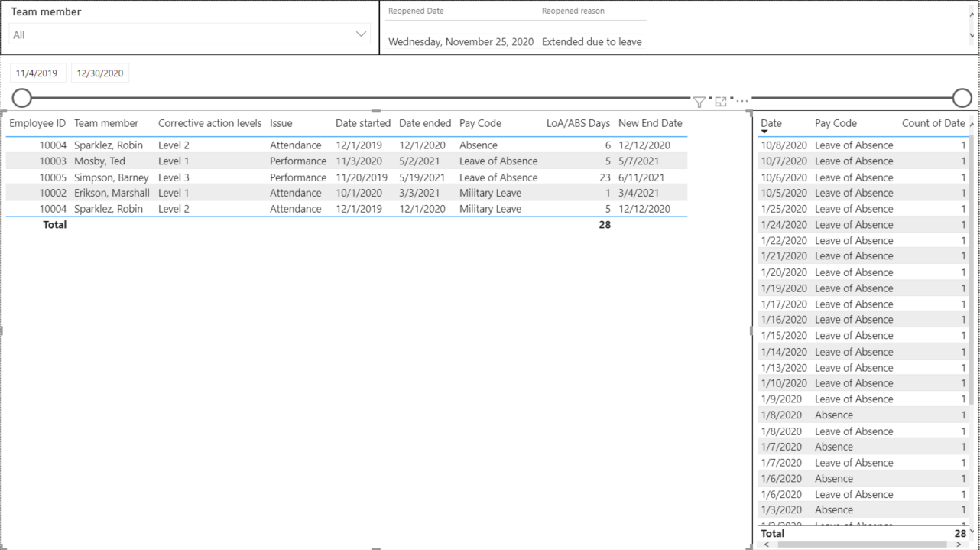Sort by Corrective action levels header
This screenshot has height=550, width=980.
[209, 123]
